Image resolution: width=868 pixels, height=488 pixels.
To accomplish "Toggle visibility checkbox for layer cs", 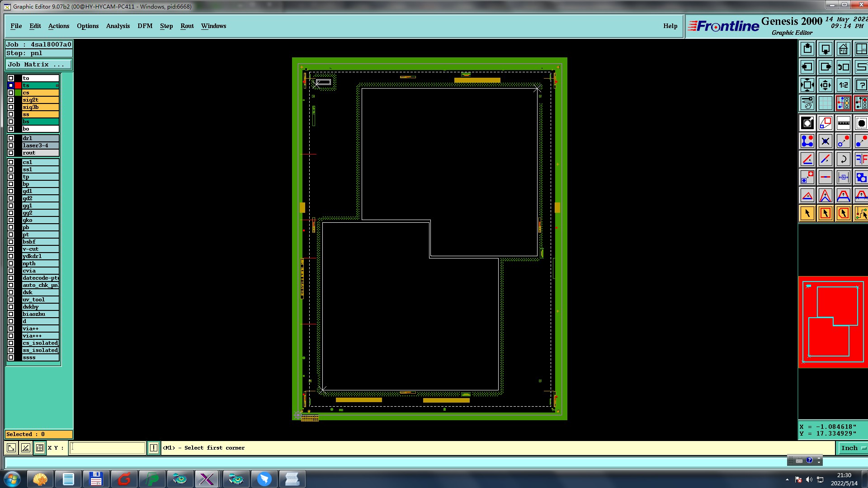I will tap(11, 93).
